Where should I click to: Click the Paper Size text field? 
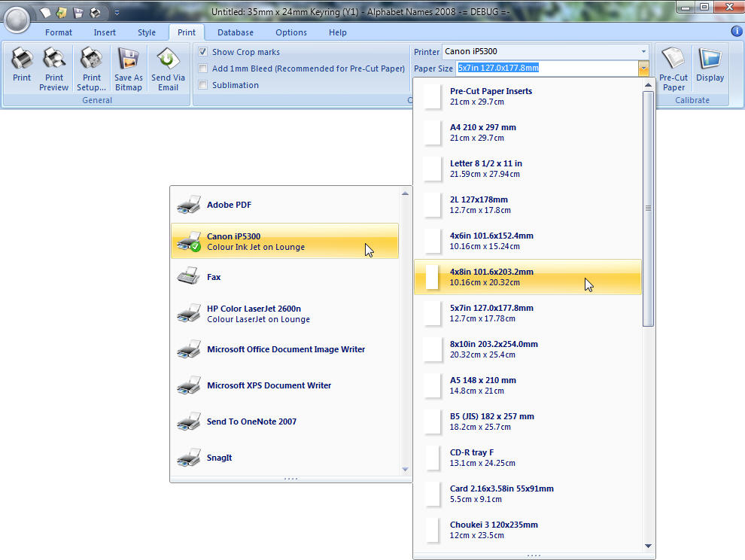pyautogui.click(x=547, y=68)
